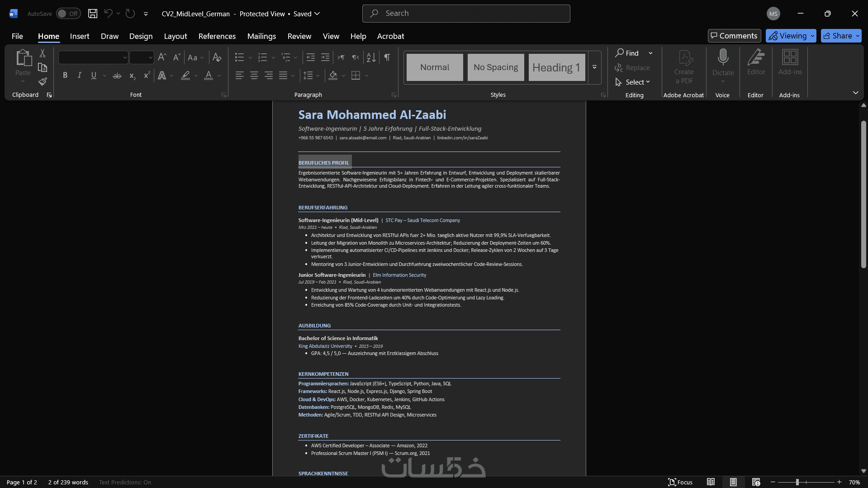Open the font name dropdown
The width and height of the screenshot is (868, 488).
[x=125, y=57]
